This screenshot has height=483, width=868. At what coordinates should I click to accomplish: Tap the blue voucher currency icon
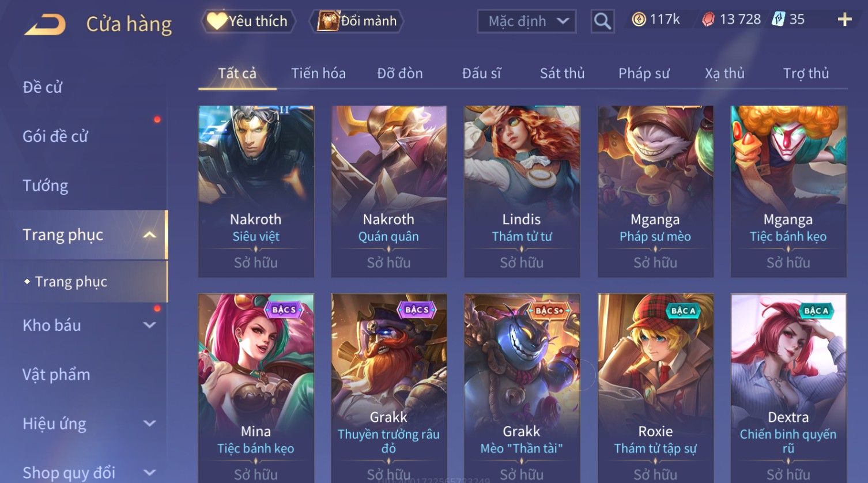[778, 19]
